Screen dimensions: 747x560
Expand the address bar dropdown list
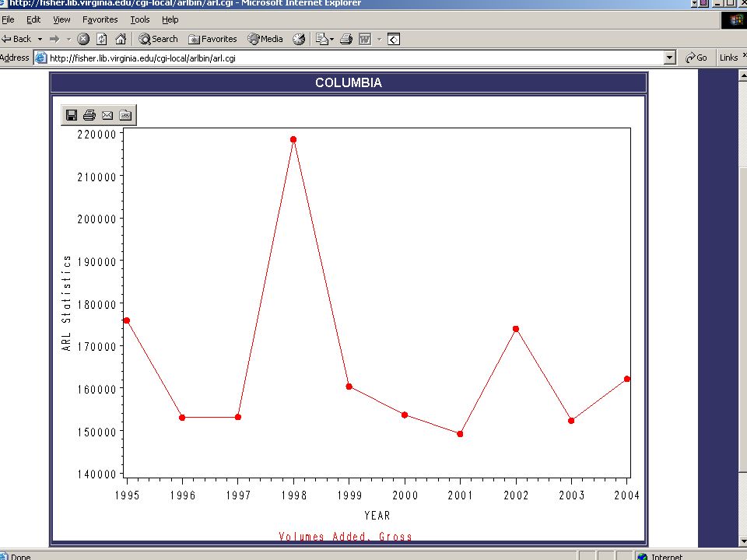[669, 58]
